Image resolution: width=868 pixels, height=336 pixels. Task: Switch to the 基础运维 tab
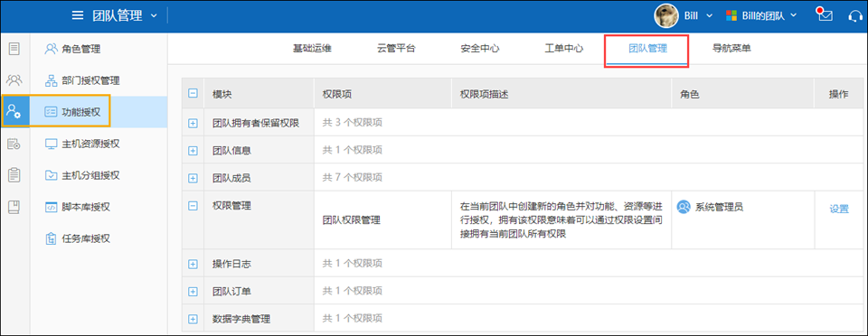coord(312,49)
